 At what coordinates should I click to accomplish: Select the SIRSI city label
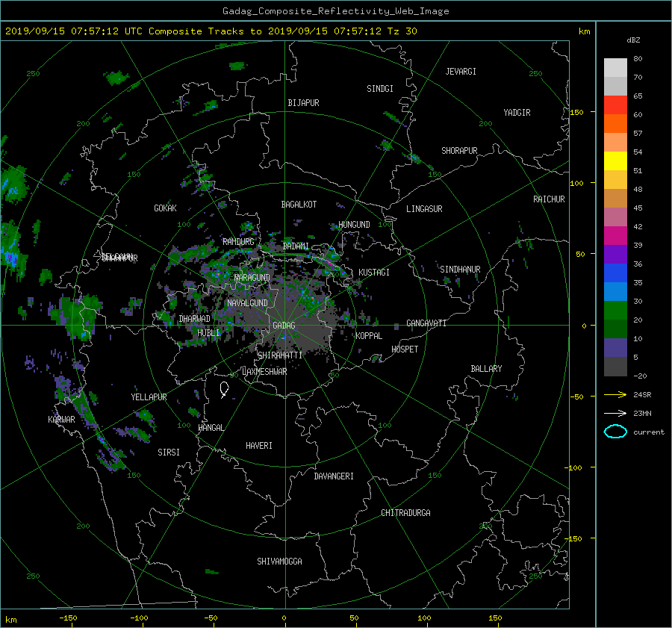[169, 453]
